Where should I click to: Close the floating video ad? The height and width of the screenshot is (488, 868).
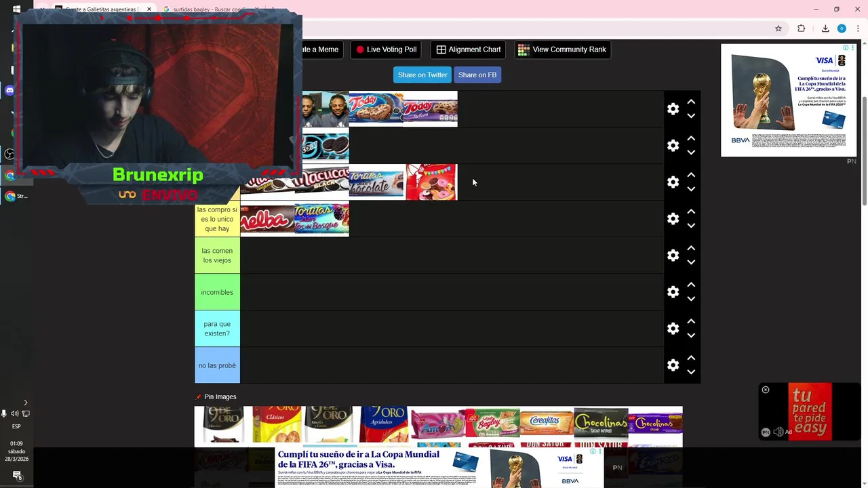(x=766, y=390)
